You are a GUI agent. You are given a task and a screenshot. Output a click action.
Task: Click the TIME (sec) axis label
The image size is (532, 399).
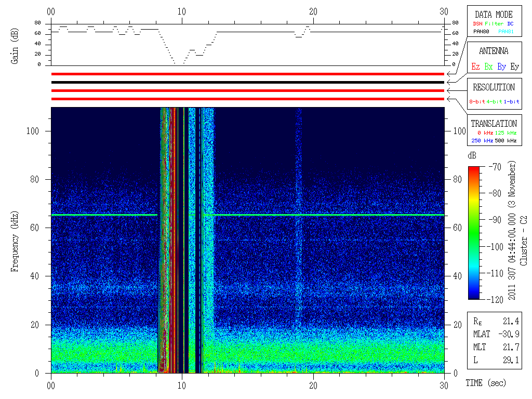click(485, 383)
